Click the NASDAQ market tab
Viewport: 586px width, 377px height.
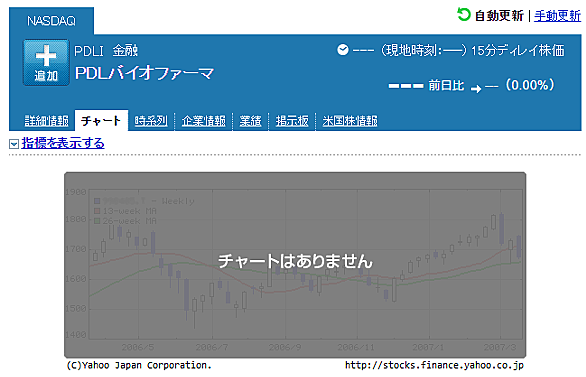51,21
